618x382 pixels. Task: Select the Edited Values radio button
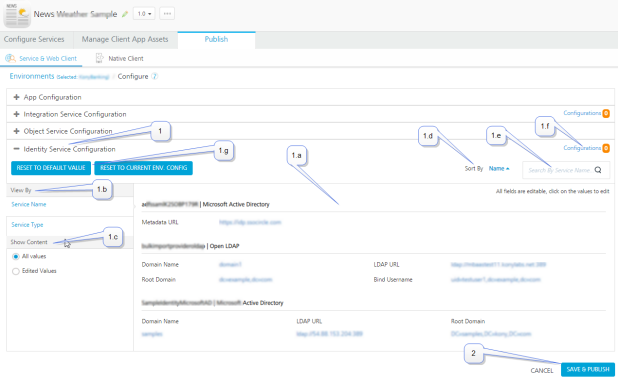[x=16, y=271]
